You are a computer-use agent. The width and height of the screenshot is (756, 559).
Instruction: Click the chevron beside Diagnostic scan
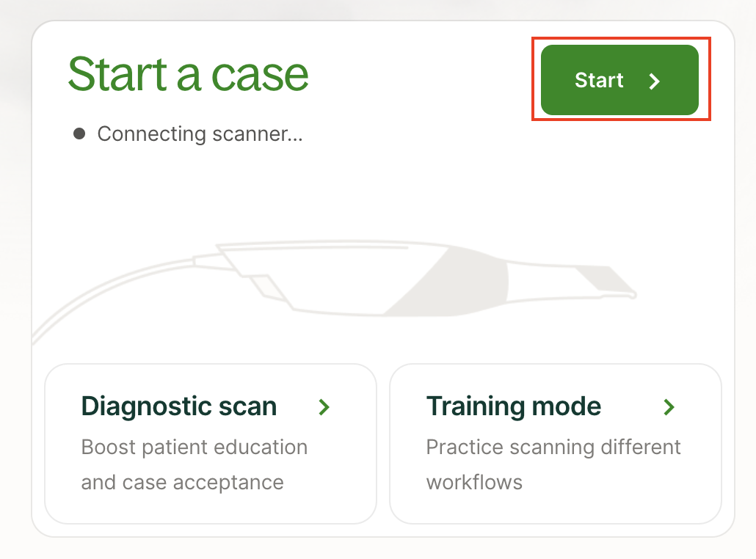(324, 407)
